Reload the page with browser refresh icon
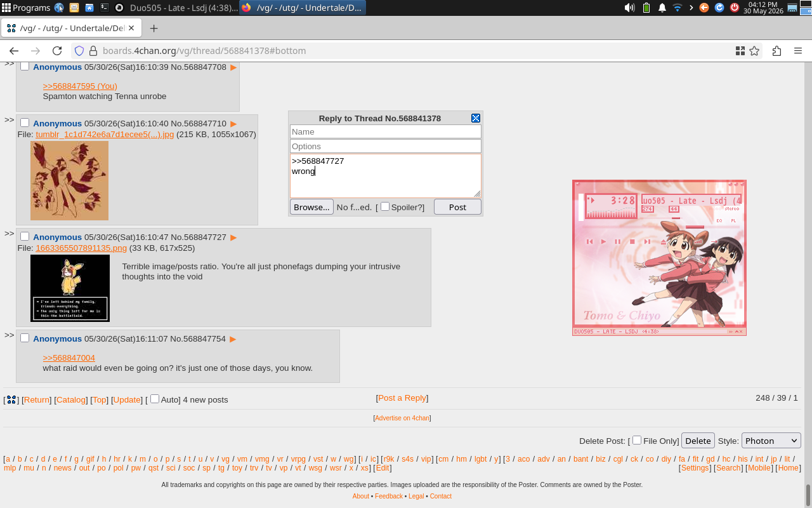The image size is (812, 508). [57, 51]
